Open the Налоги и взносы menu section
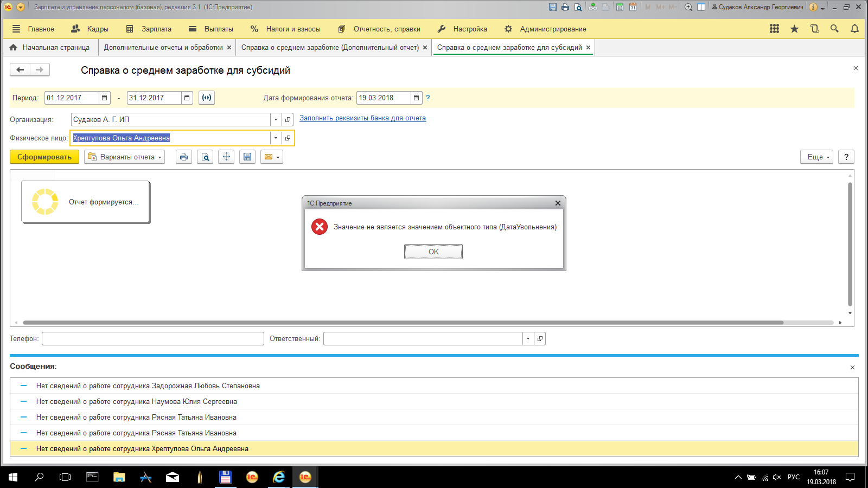The image size is (868, 488). (x=285, y=29)
